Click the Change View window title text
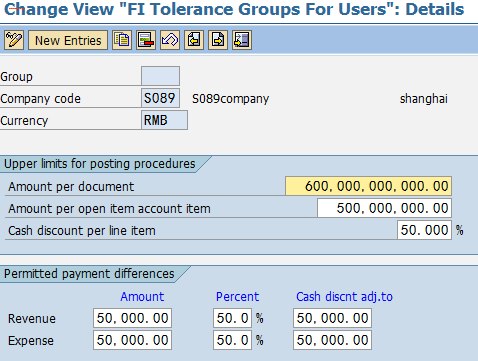The height and width of the screenshot is (361, 478). click(x=234, y=9)
